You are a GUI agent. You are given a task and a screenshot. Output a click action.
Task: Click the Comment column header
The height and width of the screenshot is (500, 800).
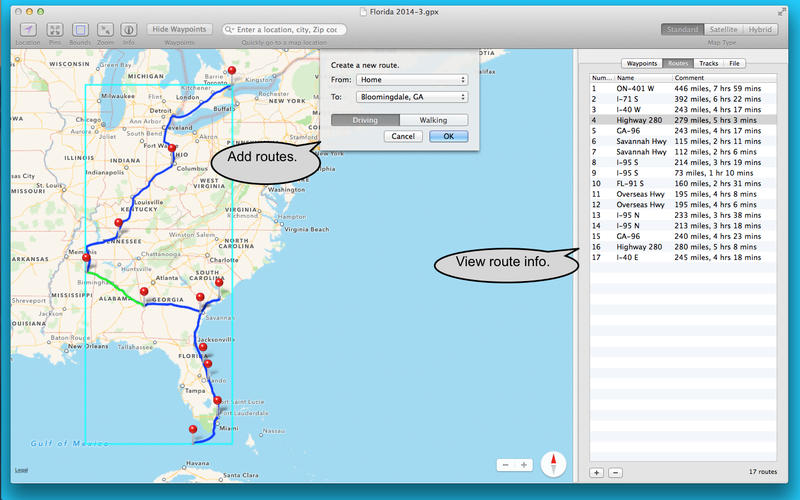point(724,78)
